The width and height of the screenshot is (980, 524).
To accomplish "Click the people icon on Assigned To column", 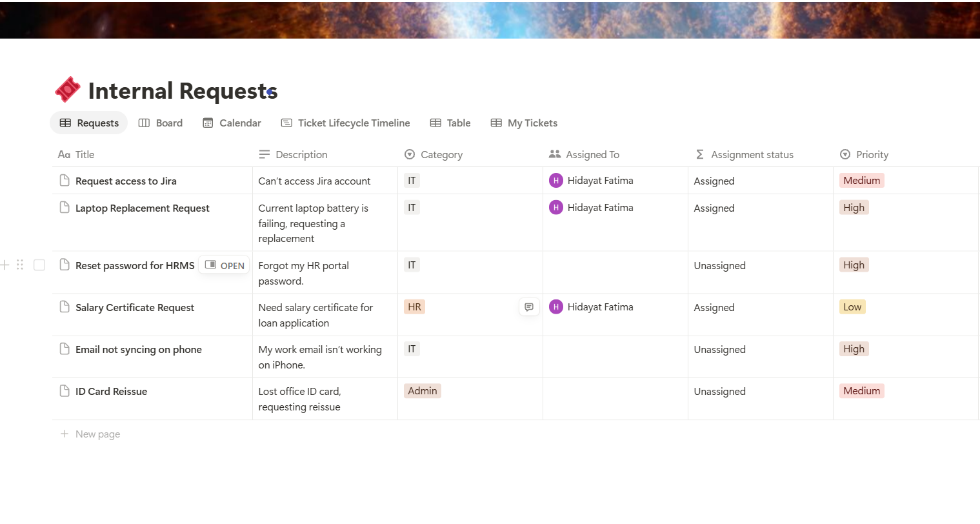I will 554,154.
